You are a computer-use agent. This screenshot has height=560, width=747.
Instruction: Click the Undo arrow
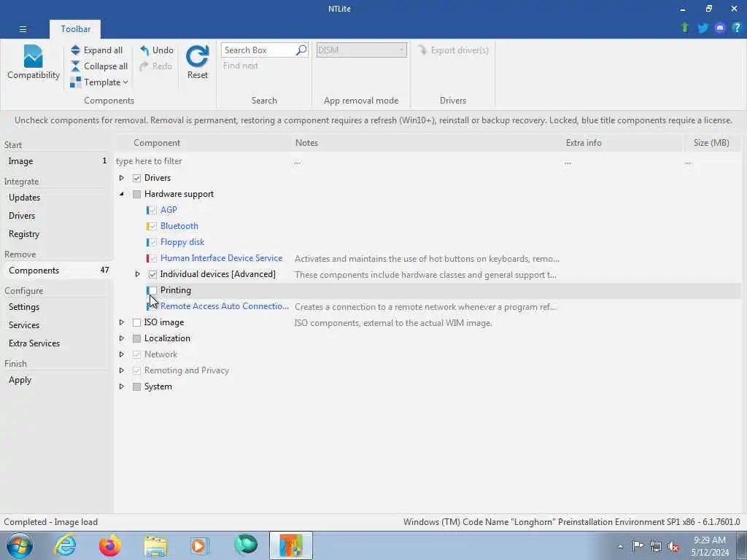[x=145, y=50]
